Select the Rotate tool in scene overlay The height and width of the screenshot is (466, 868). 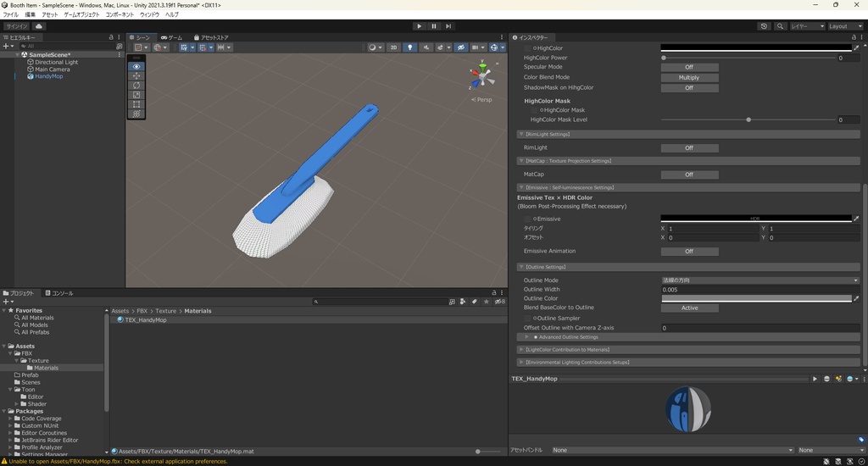[136, 86]
